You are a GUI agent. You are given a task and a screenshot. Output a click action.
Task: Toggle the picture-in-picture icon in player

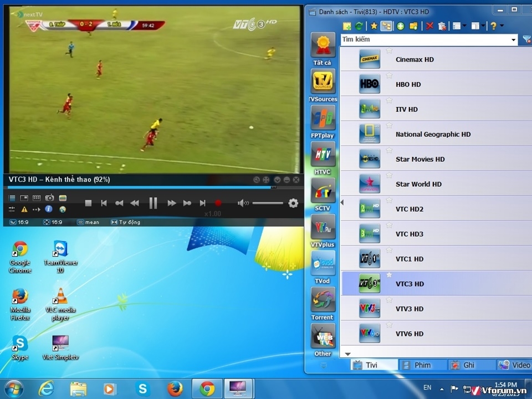click(24, 198)
